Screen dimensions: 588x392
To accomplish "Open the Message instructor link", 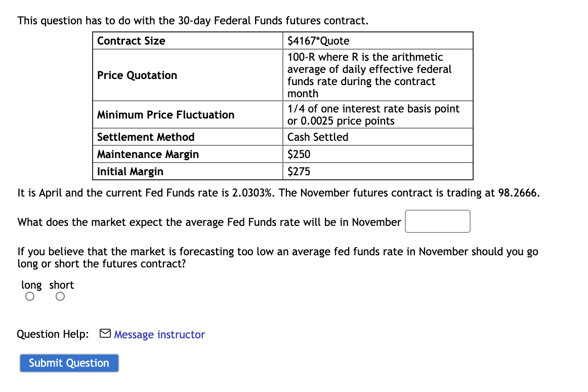I will pyautogui.click(x=159, y=334).
